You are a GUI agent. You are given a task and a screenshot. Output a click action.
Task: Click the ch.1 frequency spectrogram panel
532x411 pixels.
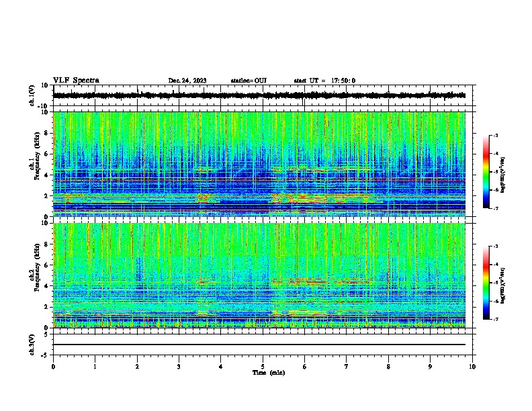pos(259,164)
